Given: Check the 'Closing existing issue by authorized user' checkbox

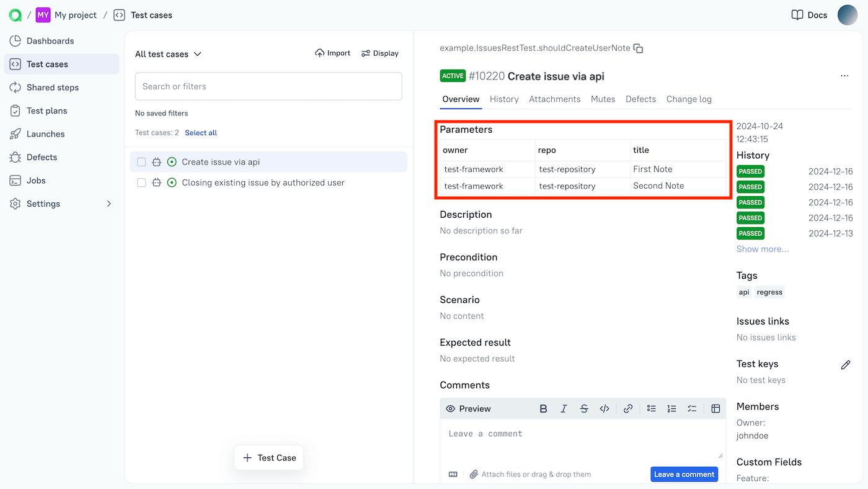Looking at the screenshot, I should pyautogui.click(x=141, y=182).
